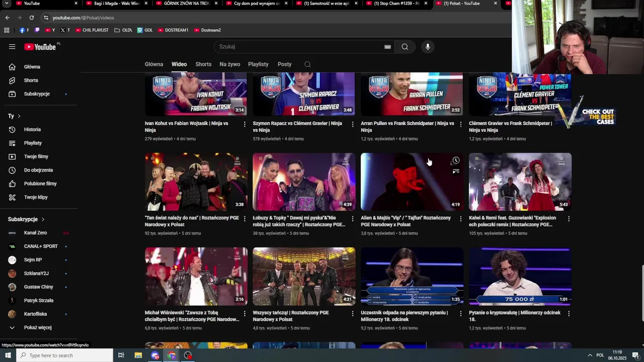The width and height of the screenshot is (644, 362).
Task: Click the search magnifier button
Action: click(x=405, y=47)
